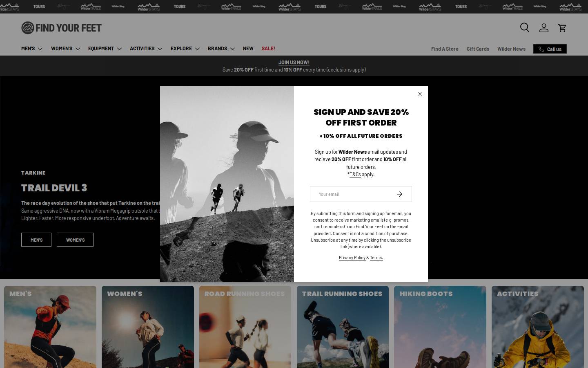Expand the EQUIPMENT menu dropdown
This screenshot has height=368, width=588.
click(105, 48)
